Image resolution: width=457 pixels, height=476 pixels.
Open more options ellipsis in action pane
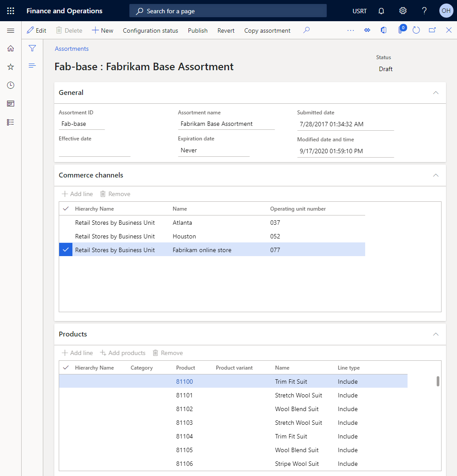351,30
